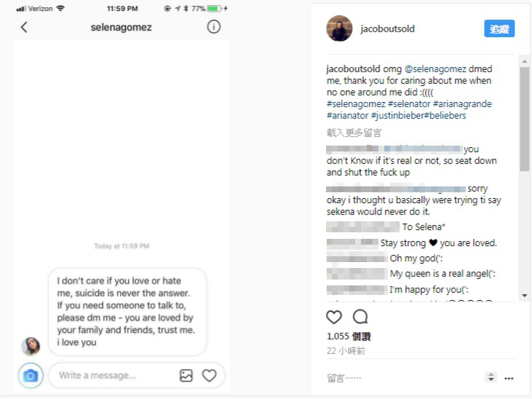Image resolution: width=532 pixels, height=399 pixels.
Task: Tap the photo gallery icon in message bar
Action: (186, 376)
